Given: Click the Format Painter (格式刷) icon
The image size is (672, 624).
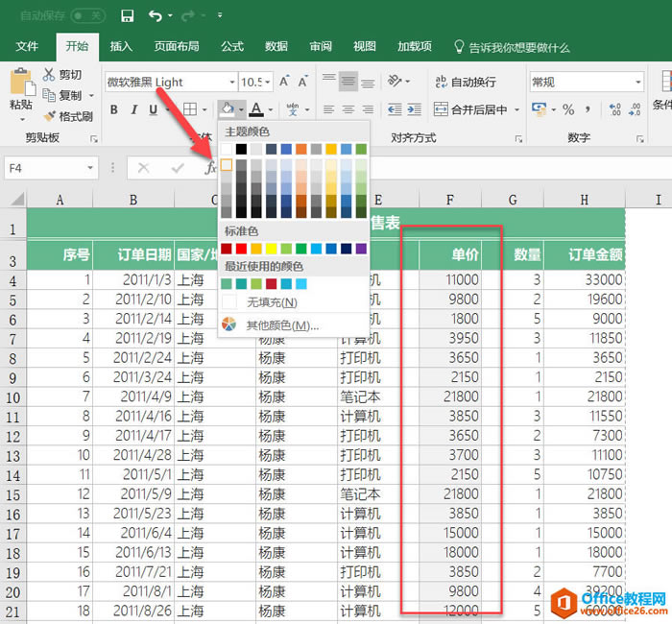Looking at the screenshot, I should pyautogui.click(x=49, y=116).
